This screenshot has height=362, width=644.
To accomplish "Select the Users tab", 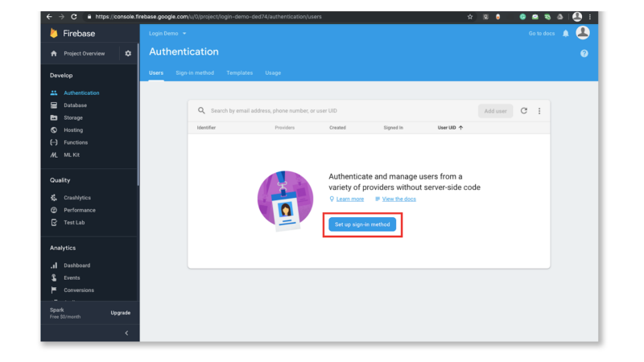I will pyautogui.click(x=156, y=72).
